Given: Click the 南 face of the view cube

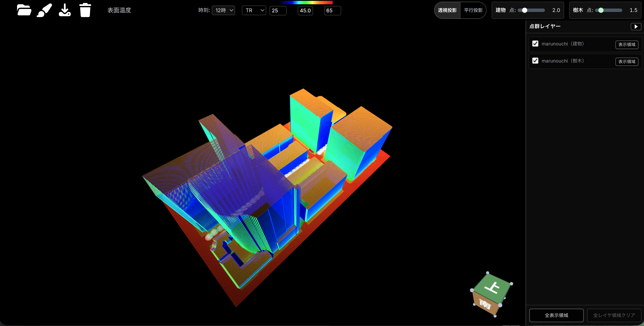Looking at the screenshot, I should (x=485, y=304).
